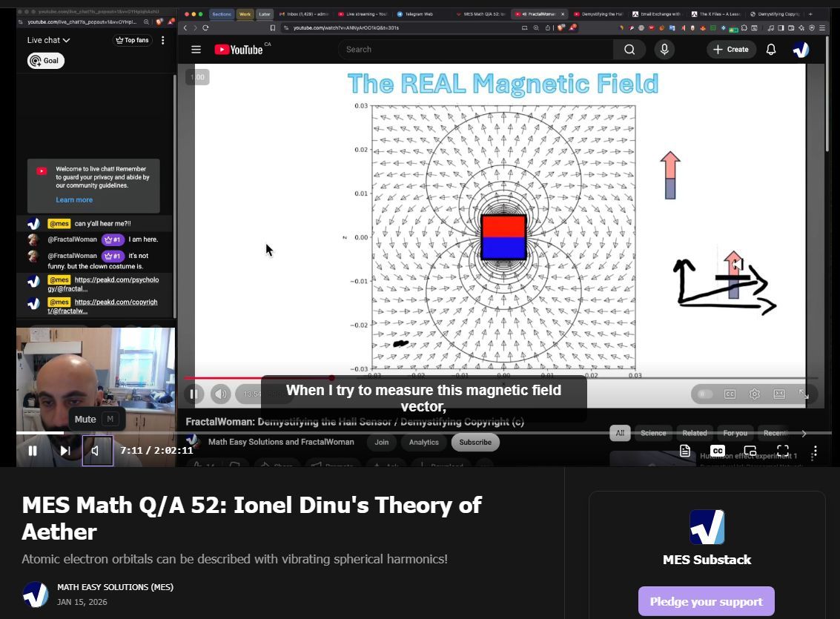840x619 pixels.
Task: Toggle subtitles button in inner video player
Action: click(730, 394)
